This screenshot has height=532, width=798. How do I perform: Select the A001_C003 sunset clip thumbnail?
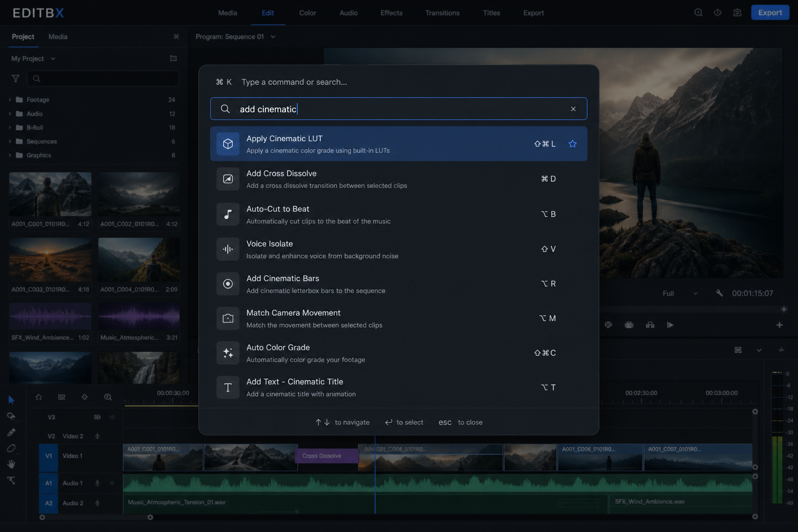[x=50, y=260]
